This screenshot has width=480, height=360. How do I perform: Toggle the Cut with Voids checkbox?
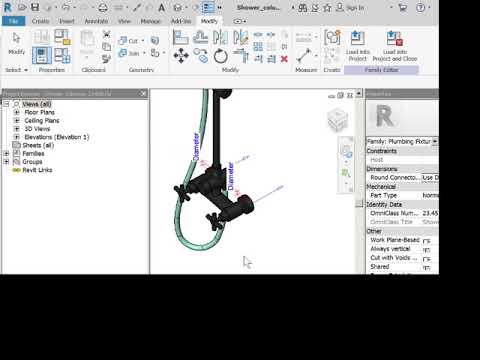click(x=426, y=259)
